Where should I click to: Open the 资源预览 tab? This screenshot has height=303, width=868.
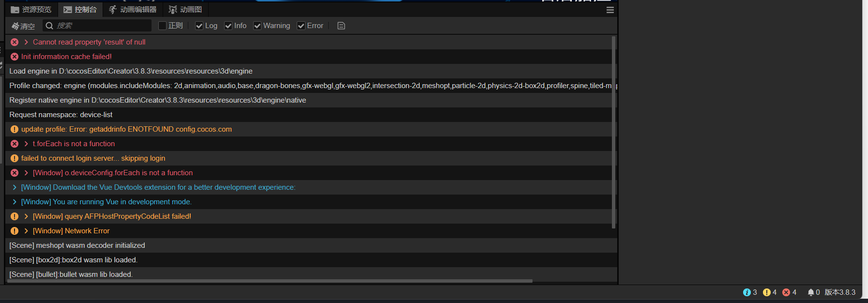(x=31, y=10)
